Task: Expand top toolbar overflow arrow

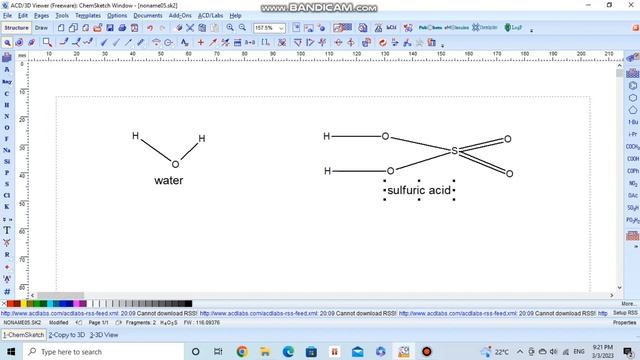Action: [531, 30]
